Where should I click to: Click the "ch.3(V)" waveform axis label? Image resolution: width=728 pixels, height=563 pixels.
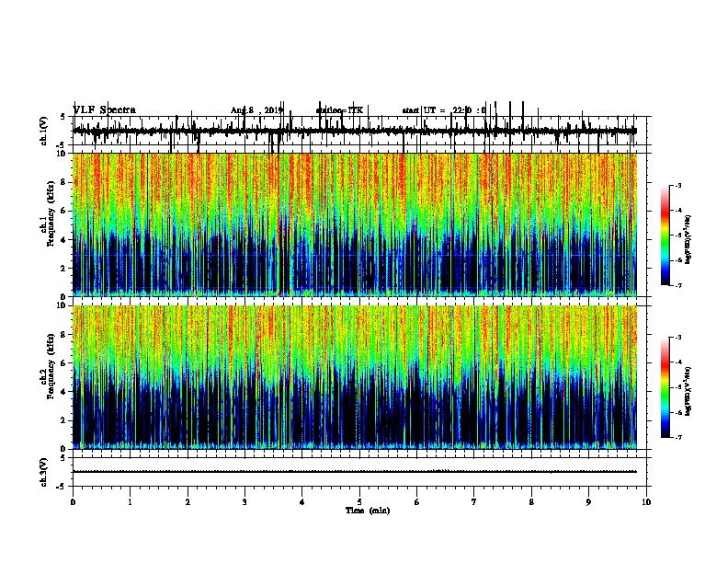tap(44, 472)
